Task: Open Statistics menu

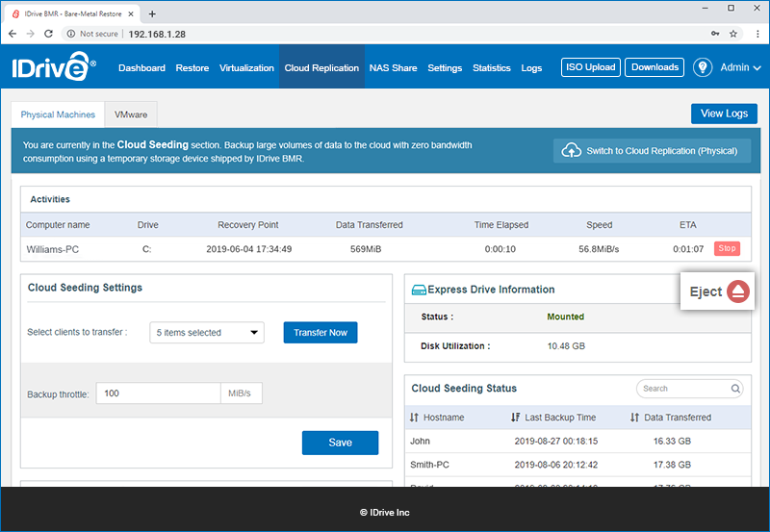Action: (492, 67)
